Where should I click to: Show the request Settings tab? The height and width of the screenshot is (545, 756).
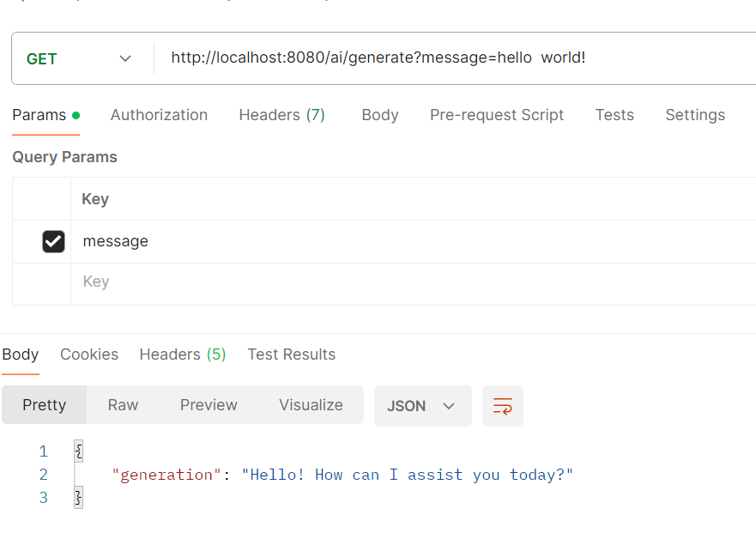point(695,115)
